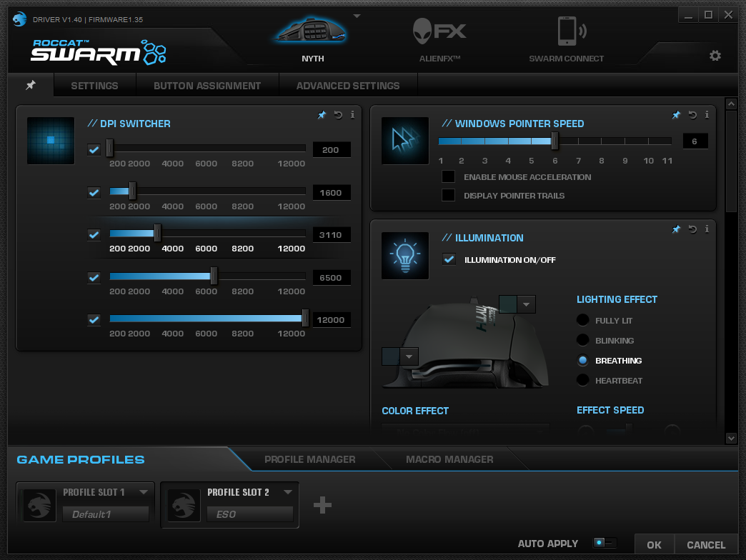Screen dimensions: 746x560
Task: Open the Macro Manager tab
Action: [x=449, y=460]
